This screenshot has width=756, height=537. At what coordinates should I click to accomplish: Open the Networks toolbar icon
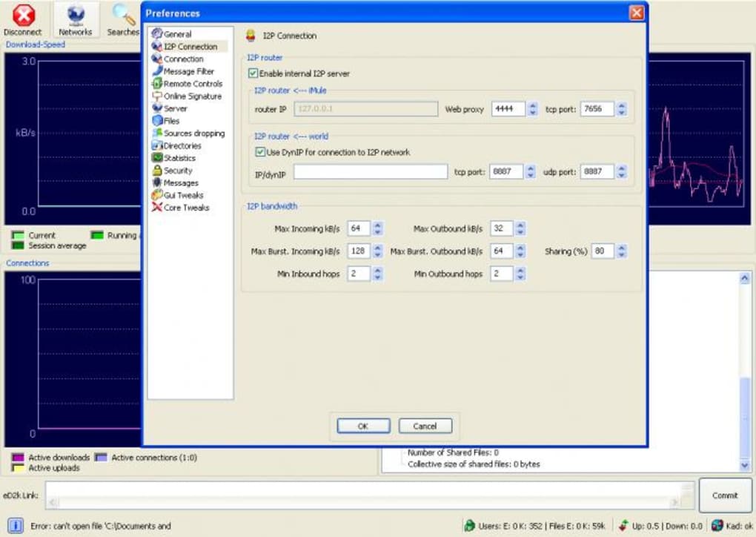[x=75, y=16]
